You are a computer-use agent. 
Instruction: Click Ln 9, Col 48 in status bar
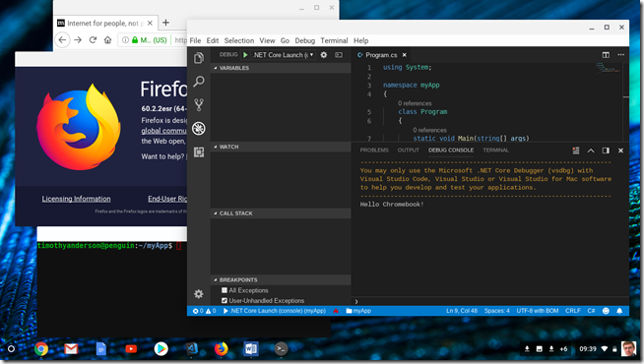[462, 311]
